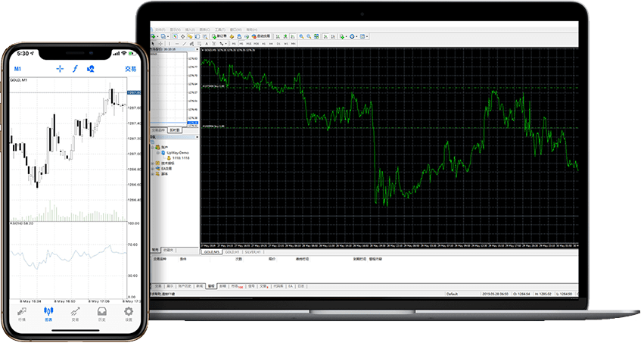Tap the objects icon in phone header
The image size is (644, 349).
[91, 69]
